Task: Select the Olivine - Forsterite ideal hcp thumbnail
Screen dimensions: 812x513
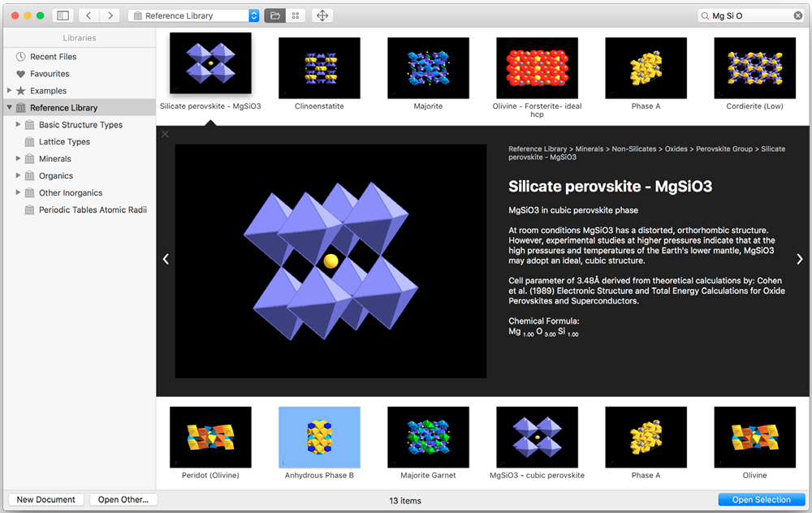Action: point(537,68)
